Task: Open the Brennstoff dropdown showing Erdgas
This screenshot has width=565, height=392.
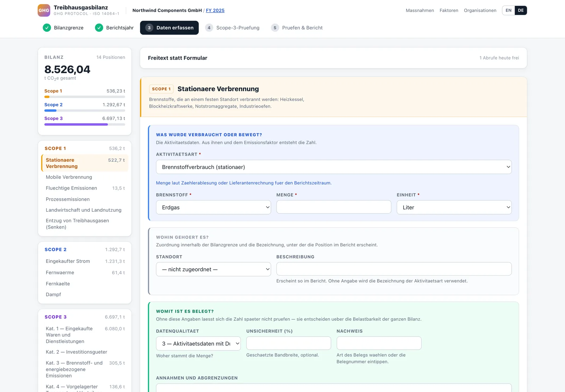Action: click(213, 207)
